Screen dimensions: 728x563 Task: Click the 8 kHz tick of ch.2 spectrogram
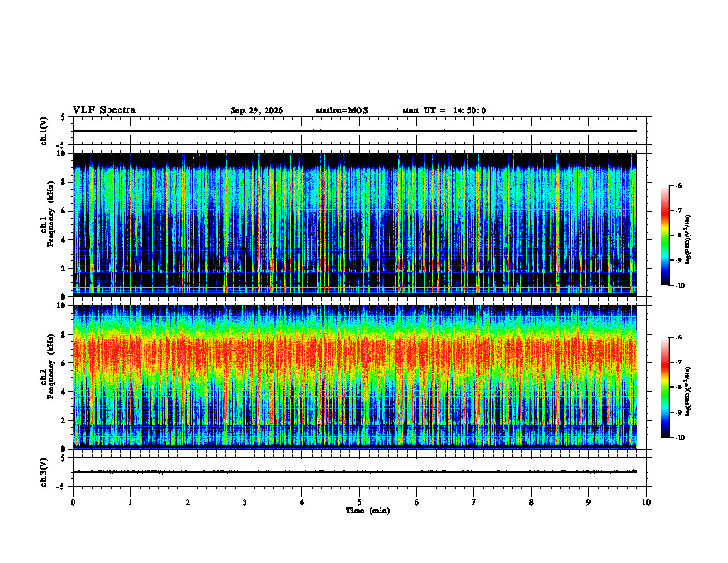(65, 334)
